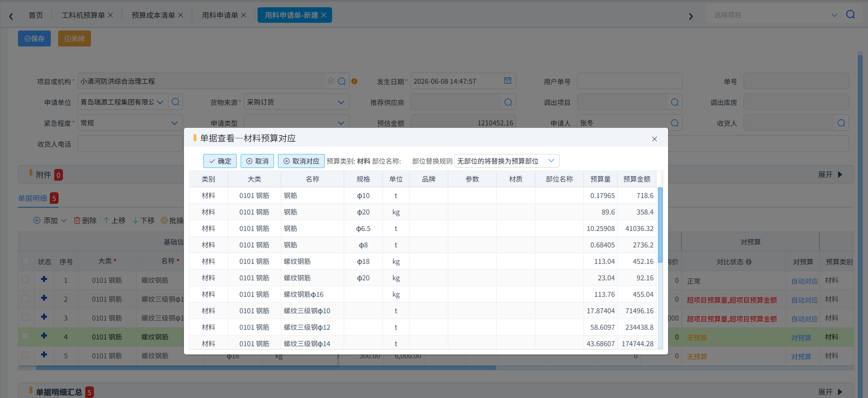Click search icon in 项目或机构 field
Image resolution: width=868 pixels, height=398 pixels.
coord(342,81)
